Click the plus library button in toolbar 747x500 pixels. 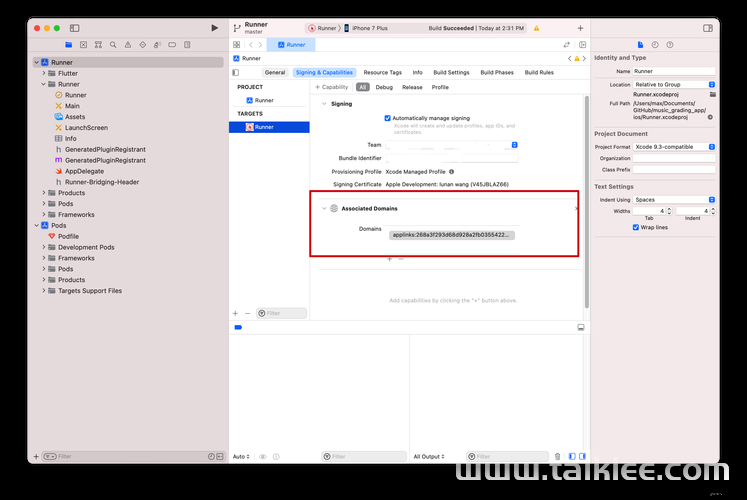click(580, 28)
